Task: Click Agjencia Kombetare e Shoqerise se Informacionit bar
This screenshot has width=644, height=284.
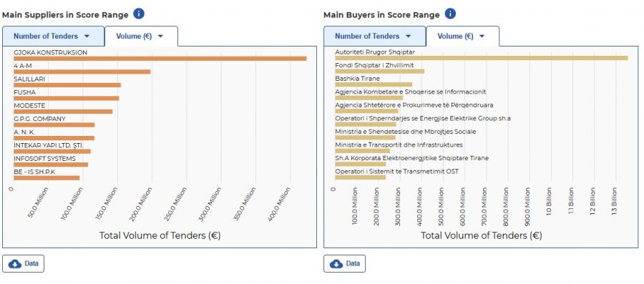Action: tap(369, 98)
